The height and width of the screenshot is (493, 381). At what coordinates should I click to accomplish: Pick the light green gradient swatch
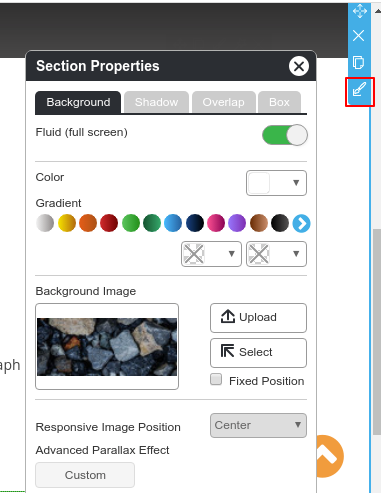(131, 223)
